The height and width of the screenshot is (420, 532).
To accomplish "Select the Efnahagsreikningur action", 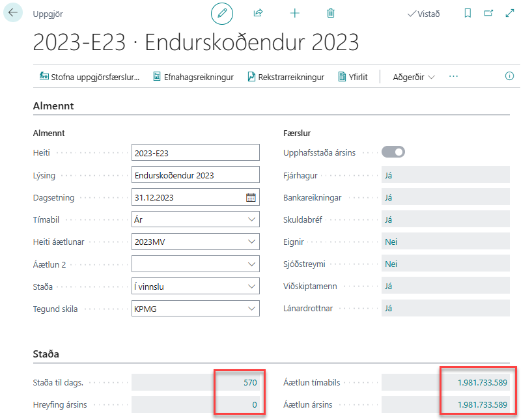I will [x=193, y=77].
